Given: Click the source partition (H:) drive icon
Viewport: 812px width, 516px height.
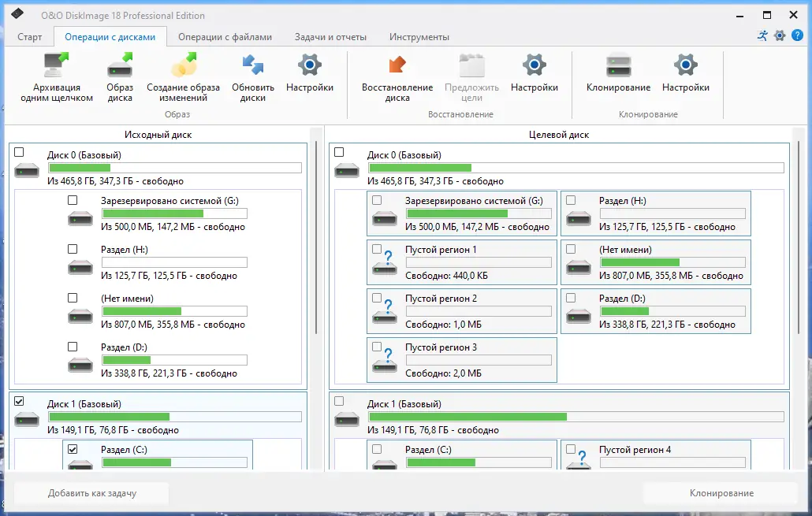Looking at the screenshot, I should tap(80, 268).
